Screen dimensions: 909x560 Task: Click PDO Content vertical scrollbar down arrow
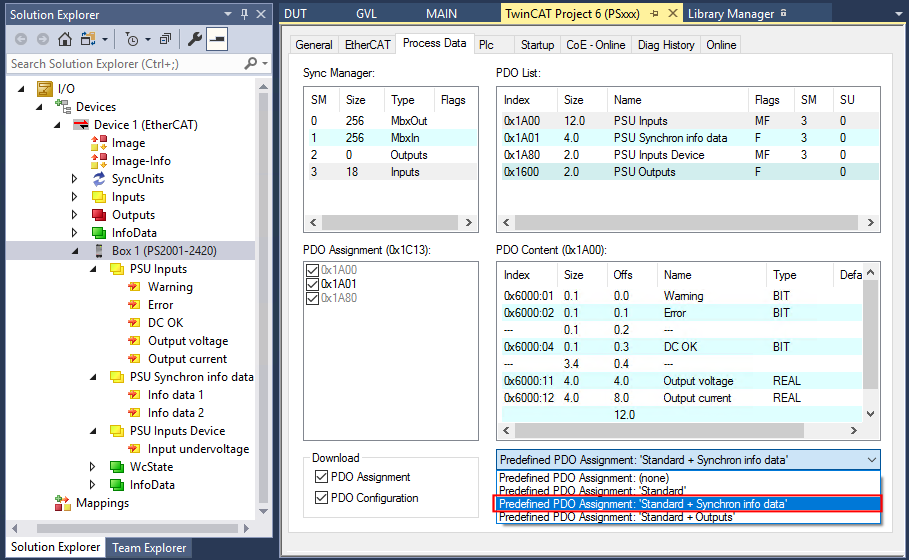(x=870, y=414)
